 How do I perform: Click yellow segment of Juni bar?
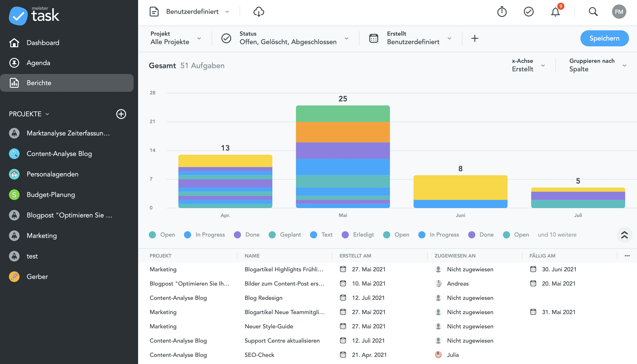click(460, 188)
